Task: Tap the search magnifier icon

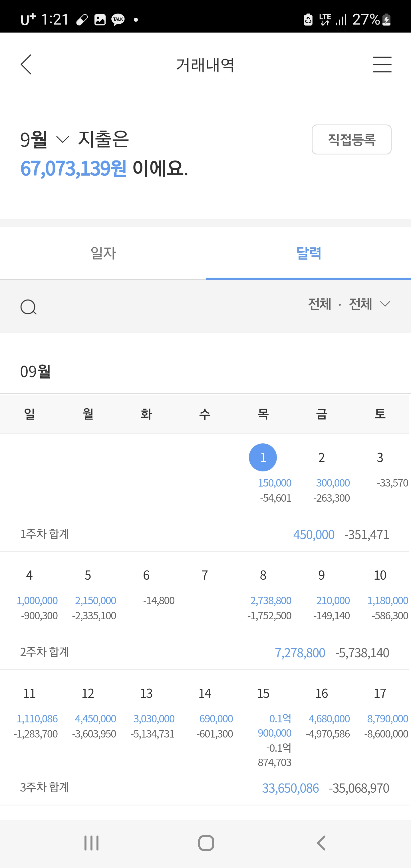Action: [x=28, y=307]
